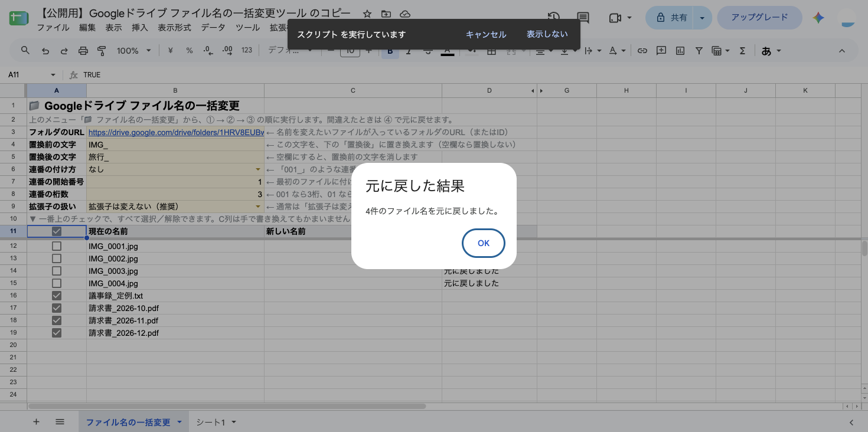The width and height of the screenshot is (868, 432).
Task: Click the create filter funnel icon
Action: pos(699,51)
